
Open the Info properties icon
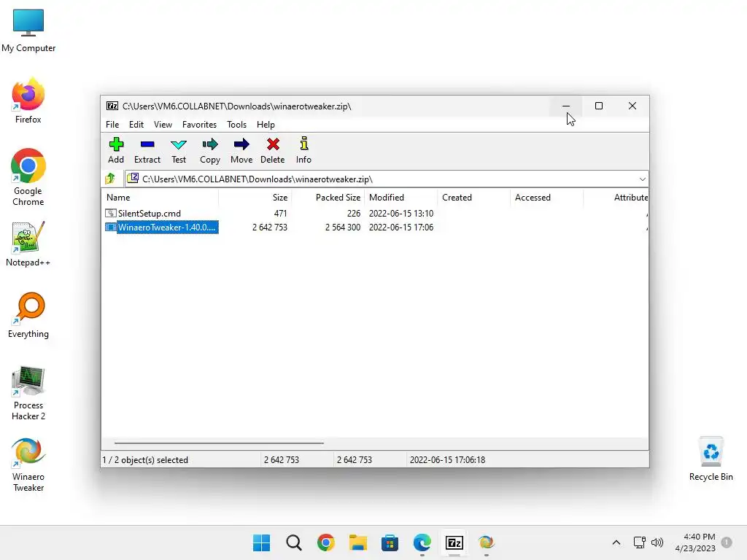[303, 150]
